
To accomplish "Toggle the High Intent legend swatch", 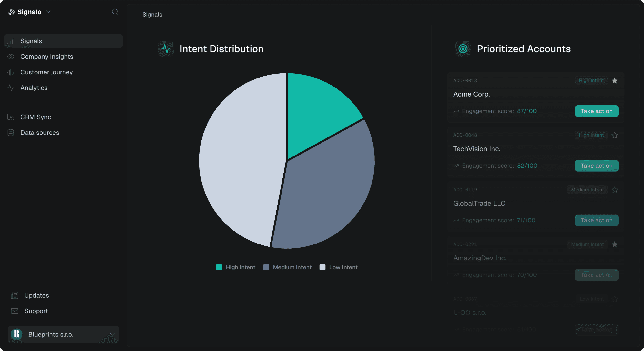I will tap(219, 267).
